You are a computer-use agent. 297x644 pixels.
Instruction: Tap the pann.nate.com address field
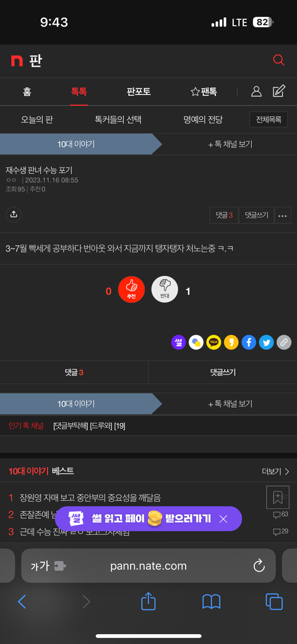tap(148, 566)
